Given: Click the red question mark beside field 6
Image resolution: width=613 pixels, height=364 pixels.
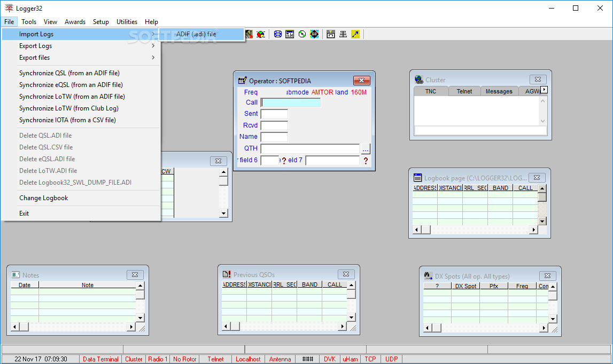Looking at the screenshot, I should pyautogui.click(x=284, y=161).
